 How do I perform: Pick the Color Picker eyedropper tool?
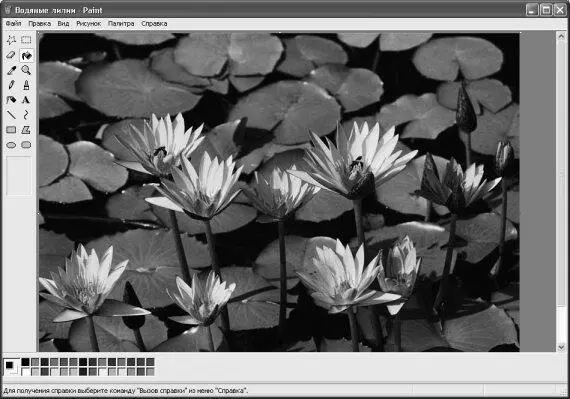(11, 70)
